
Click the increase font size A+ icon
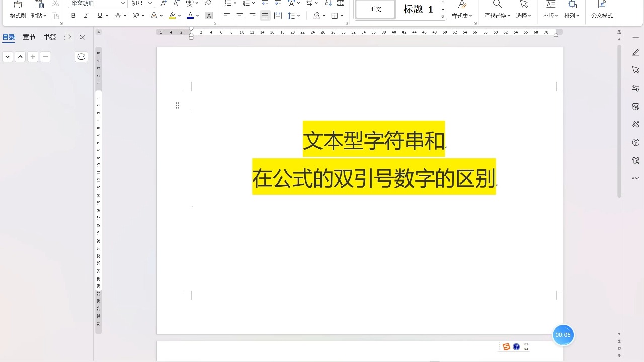pos(164,3)
